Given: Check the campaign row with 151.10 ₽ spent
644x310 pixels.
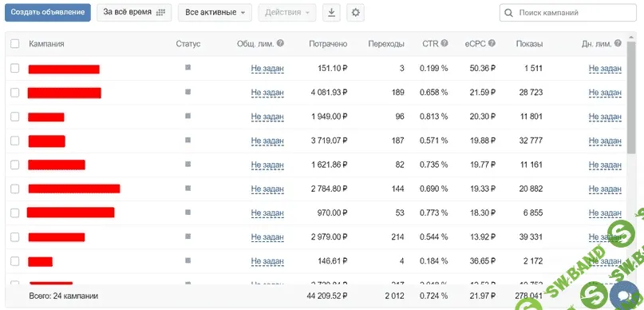Looking at the screenshot, I should pos(15,68).
